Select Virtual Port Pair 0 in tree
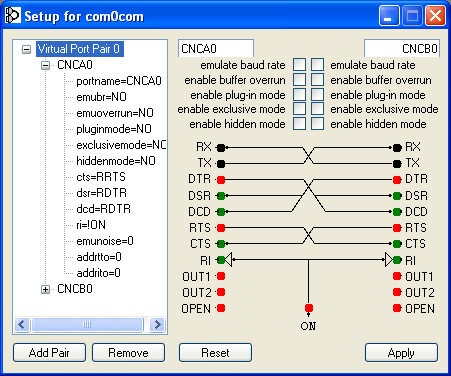This screenshot has height=376, width=451. [80, 49]
